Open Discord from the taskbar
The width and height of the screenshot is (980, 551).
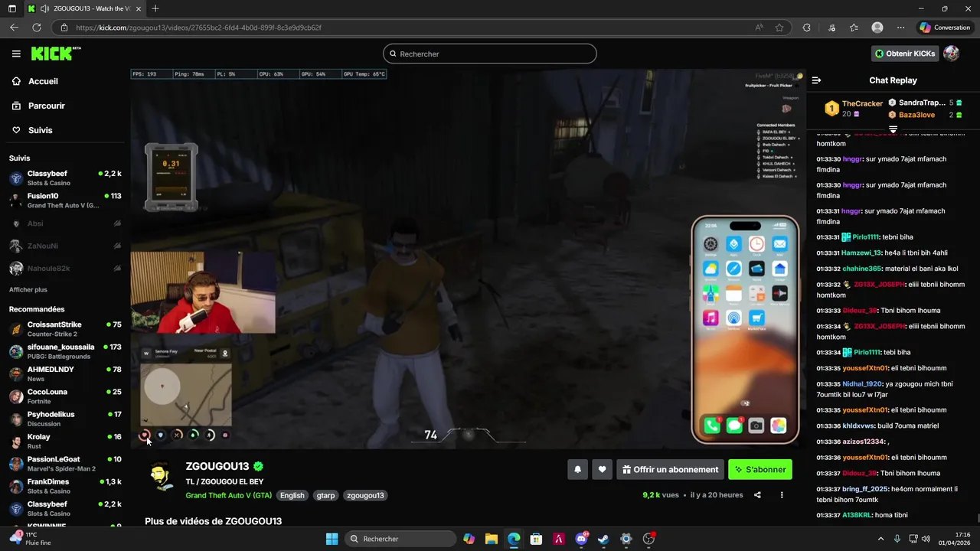[x=581, y=539]
